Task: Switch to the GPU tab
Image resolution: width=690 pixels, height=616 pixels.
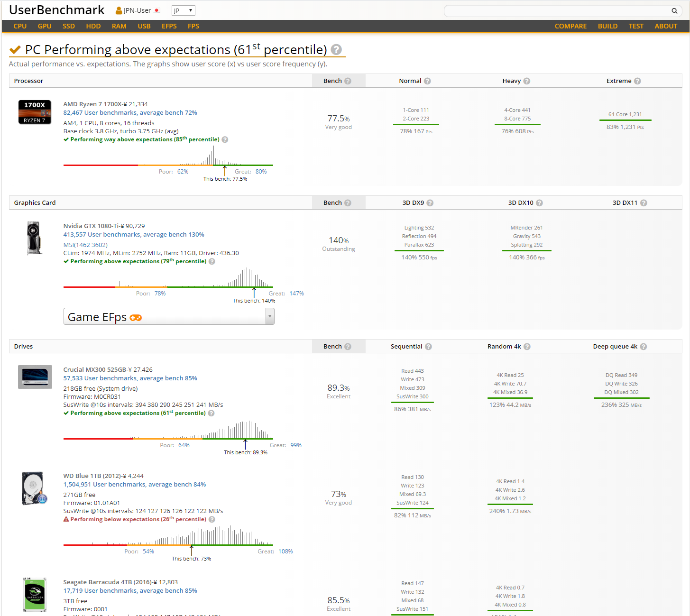Action: 44,26
